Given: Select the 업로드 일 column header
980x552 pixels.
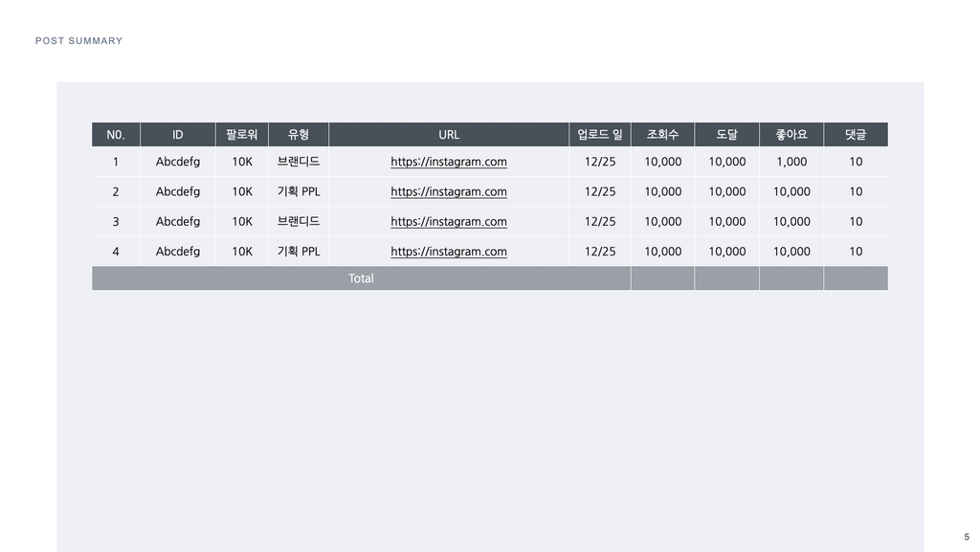Looking at the screenshot, I should tap(600, 134).
